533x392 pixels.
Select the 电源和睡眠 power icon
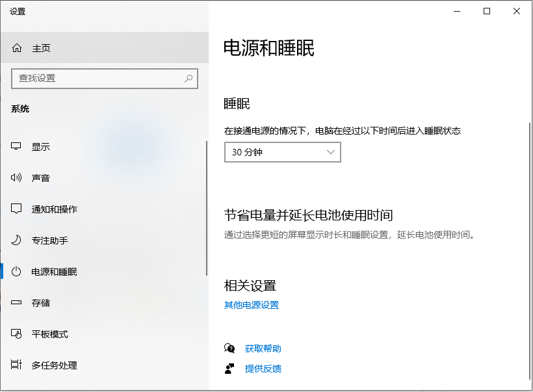click(x=18, y=271)
